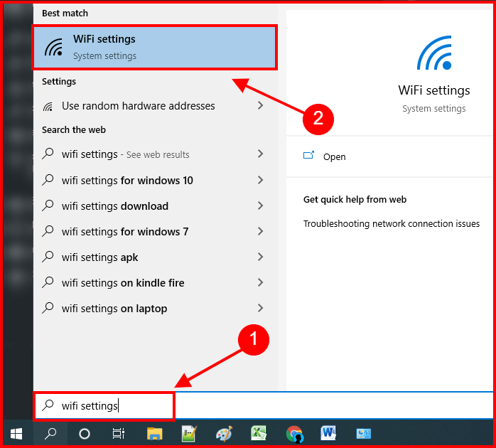Viewport: 496px width, 448px height.
Task: Click the WiFi icon in best match result
Action: pyautogui.click(x=53, y=48)
